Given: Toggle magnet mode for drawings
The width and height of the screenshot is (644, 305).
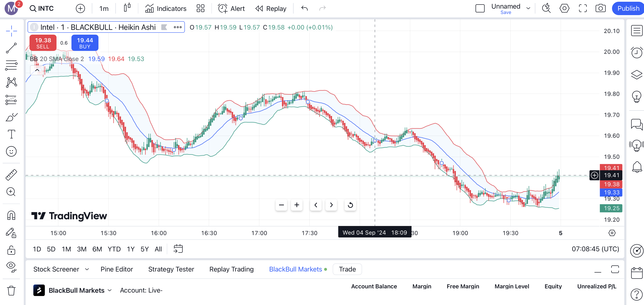Looking at the screenshot, I should pyautogui.click(x=11, y=215).
